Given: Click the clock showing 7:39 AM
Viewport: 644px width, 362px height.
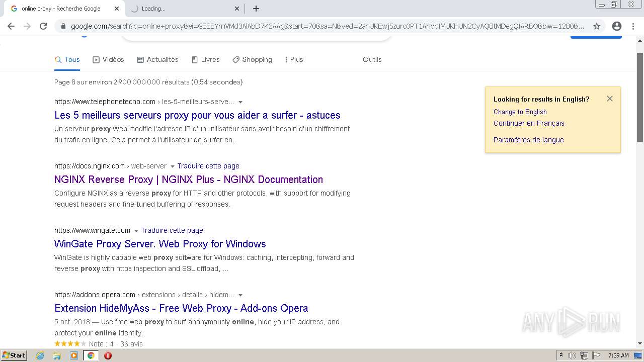Looking at the screenshot, I should [x=618, y=355].
